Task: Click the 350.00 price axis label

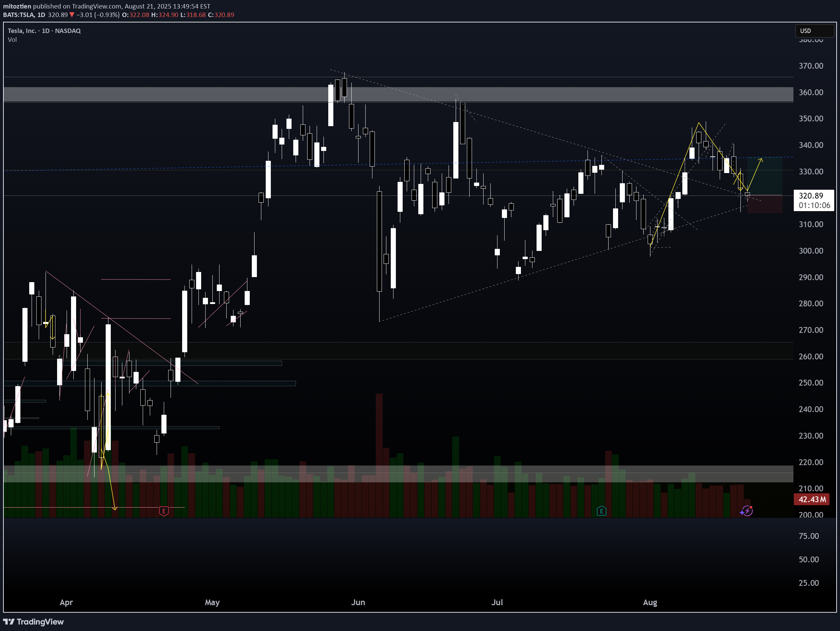Action: [x=811, y=119]
